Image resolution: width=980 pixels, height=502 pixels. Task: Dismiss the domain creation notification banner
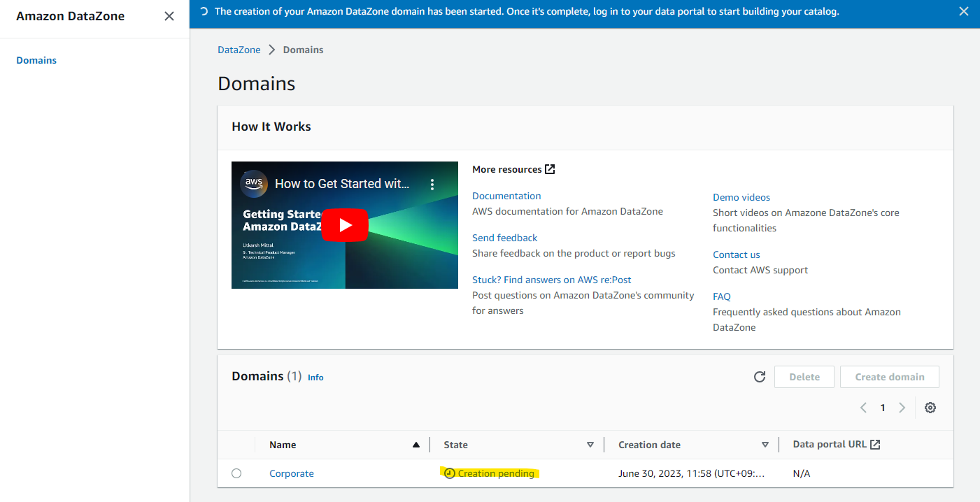[964, 11]
